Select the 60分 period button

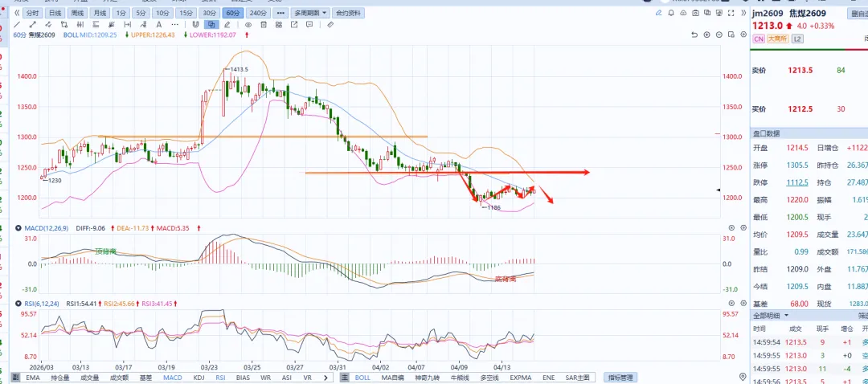click(x=233, y=13)
